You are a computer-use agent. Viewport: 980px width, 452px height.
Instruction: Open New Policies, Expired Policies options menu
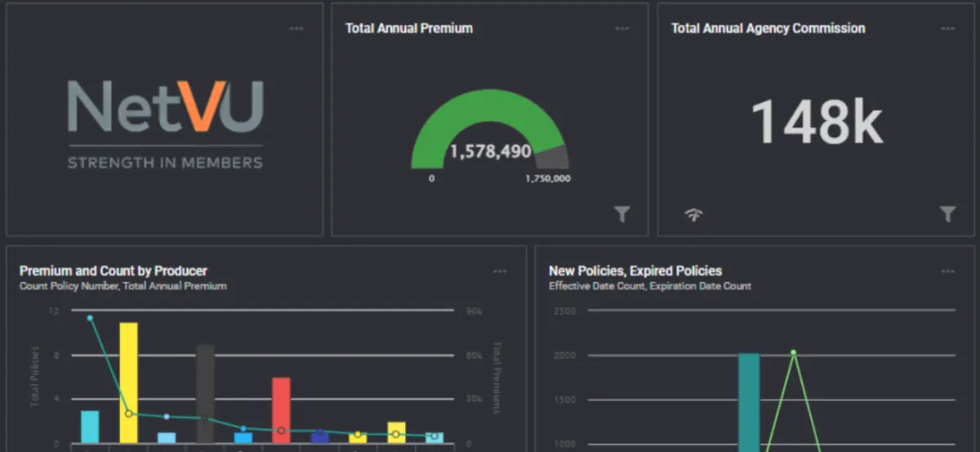pos(947,271)
